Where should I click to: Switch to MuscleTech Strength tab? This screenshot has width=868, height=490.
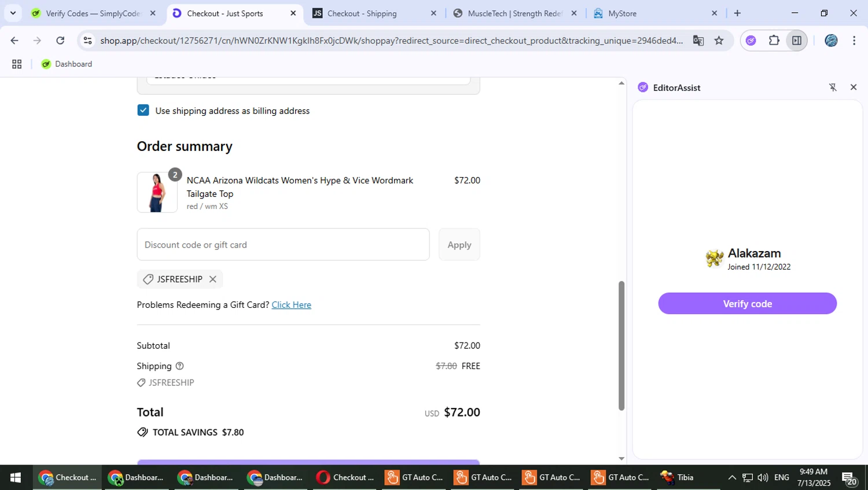pos(514,13)
